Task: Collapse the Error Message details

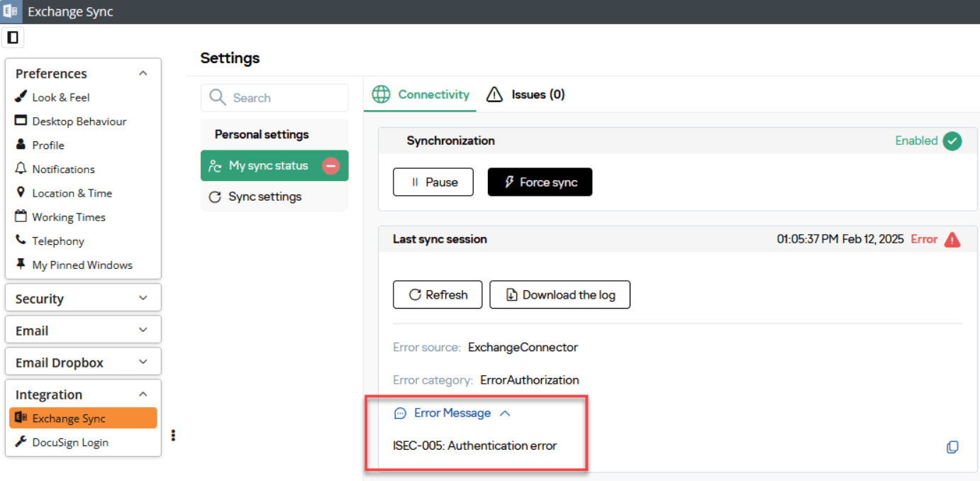Action: [x=504, y=413]
